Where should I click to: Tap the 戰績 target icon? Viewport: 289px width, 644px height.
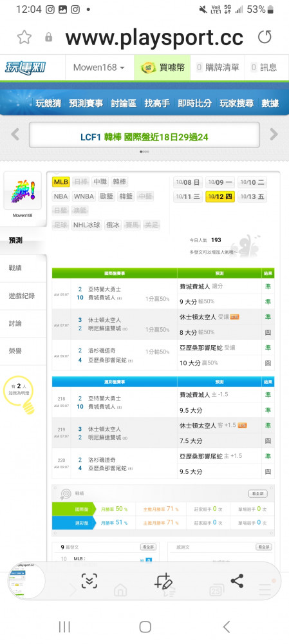click(x=65, y=494)
